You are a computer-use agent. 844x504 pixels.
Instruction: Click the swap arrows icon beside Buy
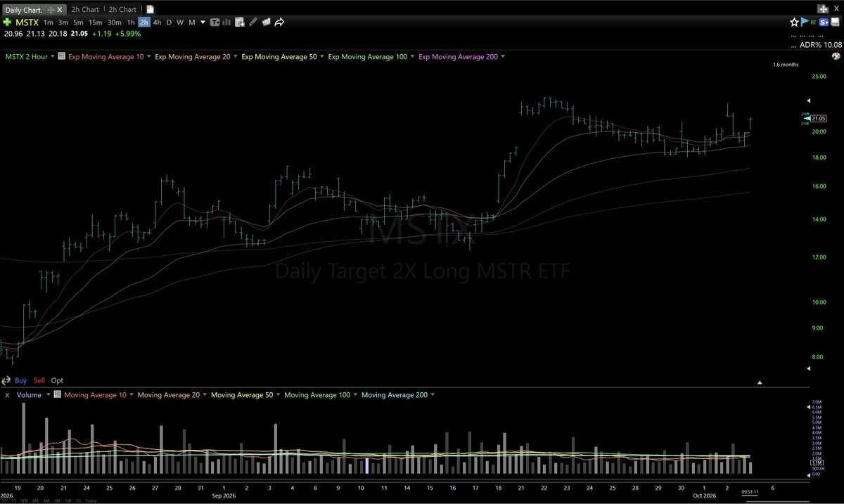[x=6, y=380]
